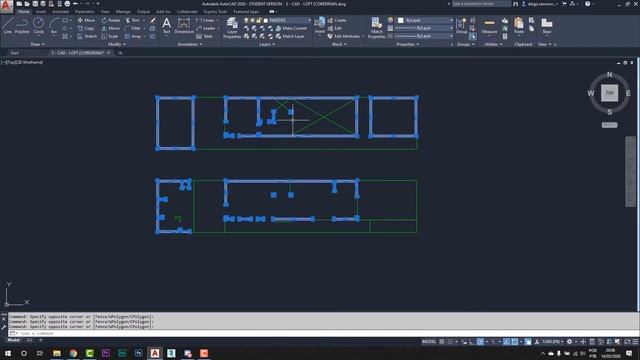The image size is (640, 360).
Task: Select the Circle tool
Action: (x=38, y=25)
